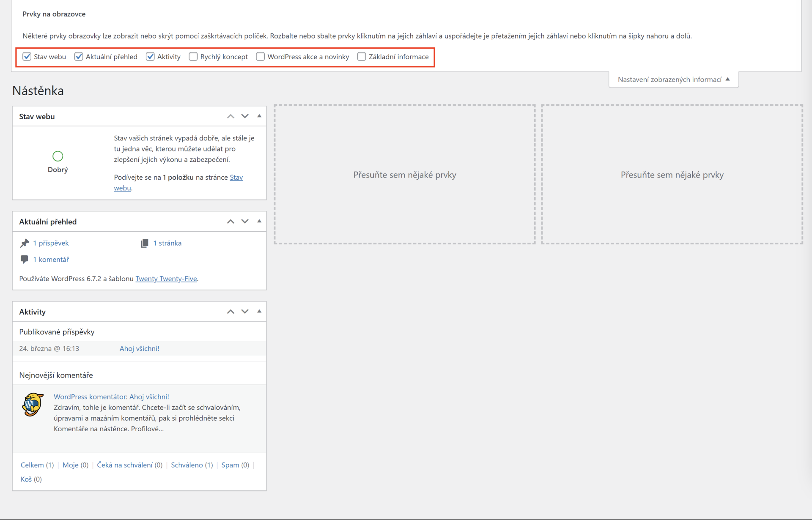Viewport: 812px width, 520px height.
Task: Close Nastavení zobrazených informací tab
Action: coord(673,79)
